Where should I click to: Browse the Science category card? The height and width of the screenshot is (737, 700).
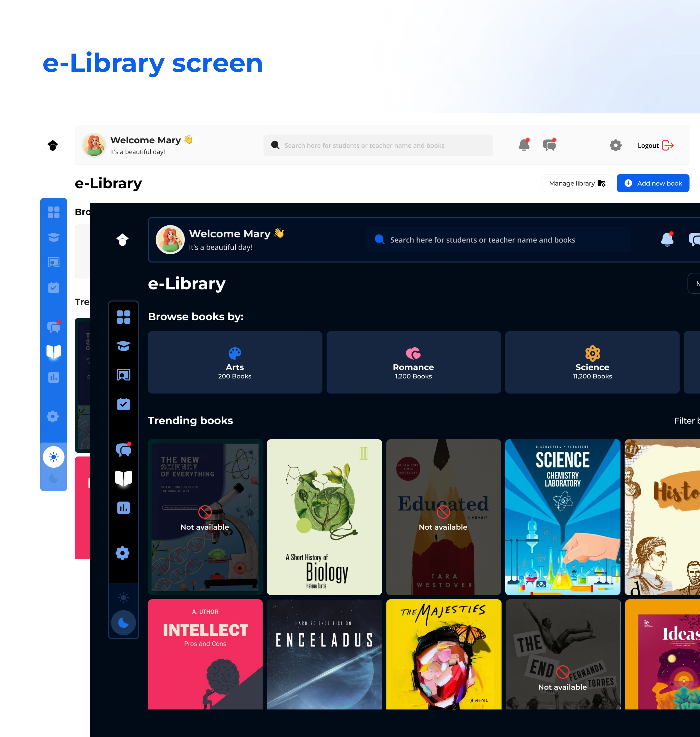click(592, 362)
